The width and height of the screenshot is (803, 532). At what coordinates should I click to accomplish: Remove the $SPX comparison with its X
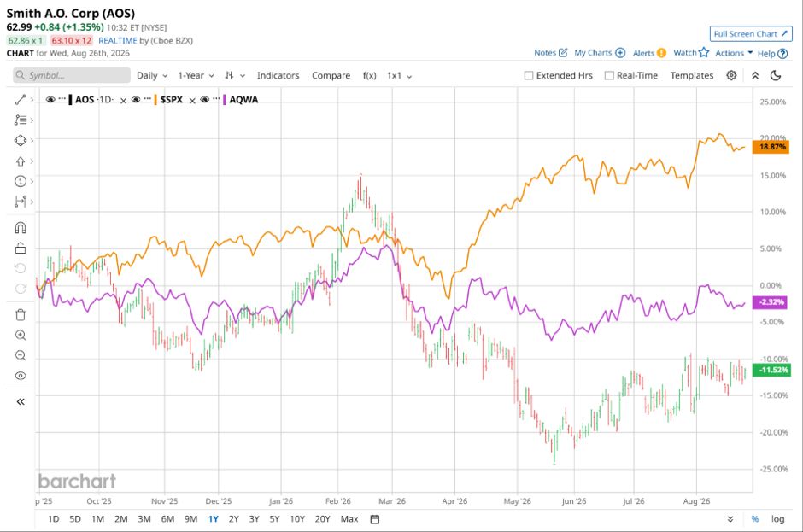[192, 101]
